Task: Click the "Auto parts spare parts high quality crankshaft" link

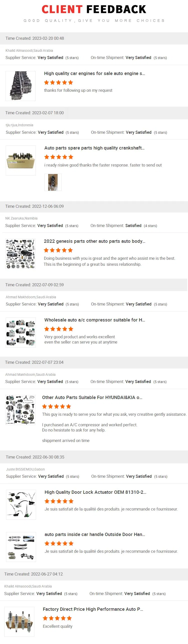Action: [94, 148]
